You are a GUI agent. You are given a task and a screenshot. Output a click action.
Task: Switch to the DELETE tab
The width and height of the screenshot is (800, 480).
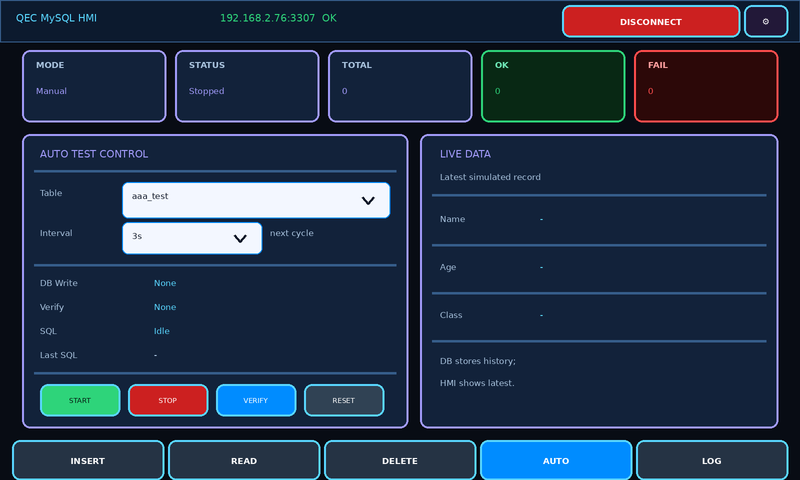pyautogui.click(x=400, y=461)
